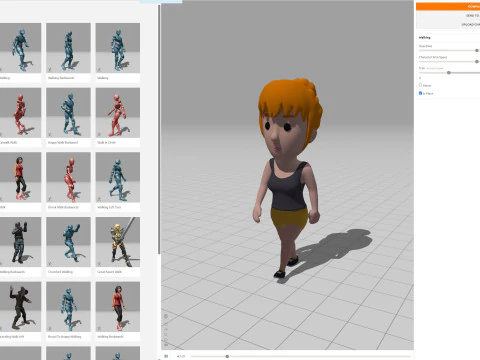Select the Crouched Walking animation thumbnail
Screen dimensions: 480x360
[x=68, y=242]
